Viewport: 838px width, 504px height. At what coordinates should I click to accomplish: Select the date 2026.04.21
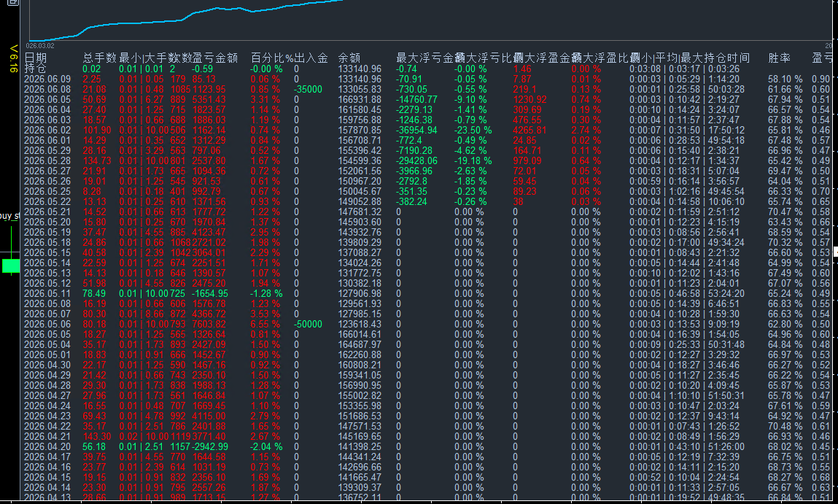tap(47, 436)
